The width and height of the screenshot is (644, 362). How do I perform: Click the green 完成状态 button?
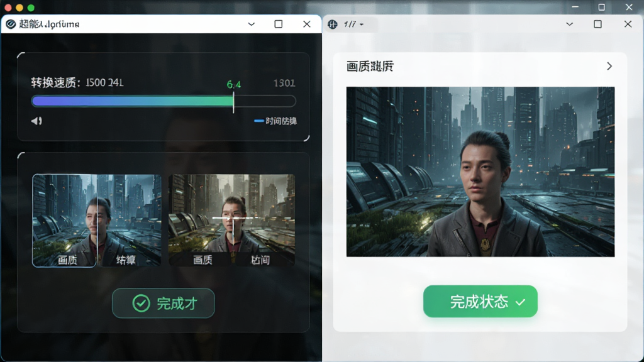480,301
